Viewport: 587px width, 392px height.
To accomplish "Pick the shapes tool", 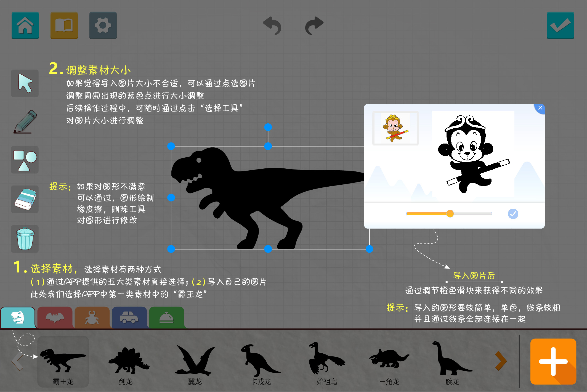I will click(x=25, y=160).
